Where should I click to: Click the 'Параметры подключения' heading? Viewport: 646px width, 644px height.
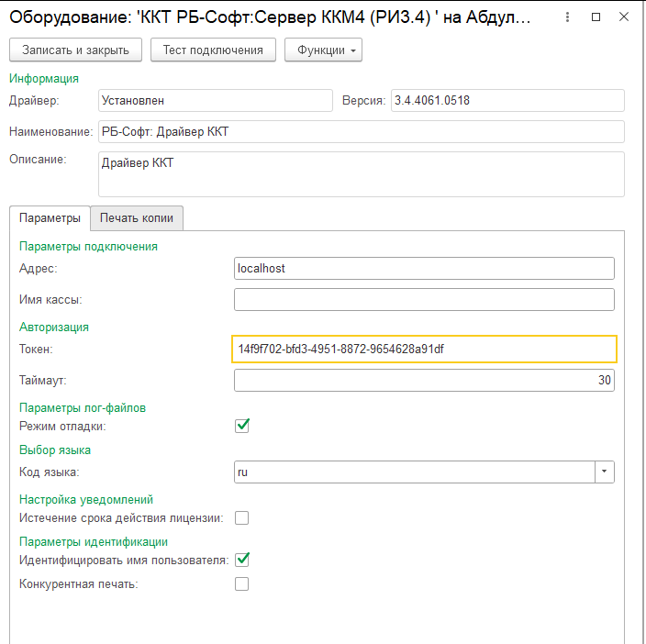click(x=89, y=247)
